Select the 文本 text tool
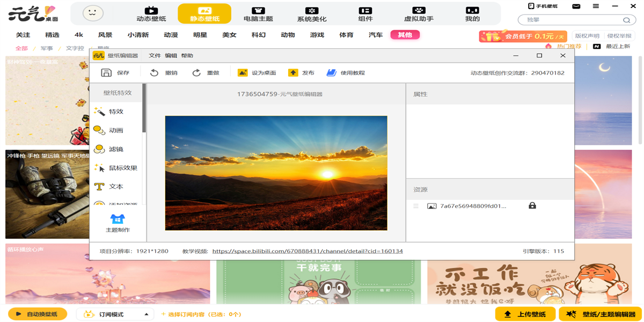 [114, 186]
